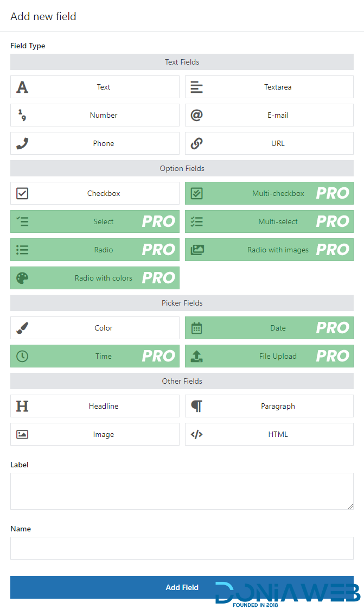Click the HTML code brackets icon
The height and width of the screenshot is (609, 364).
pos(196,434)
